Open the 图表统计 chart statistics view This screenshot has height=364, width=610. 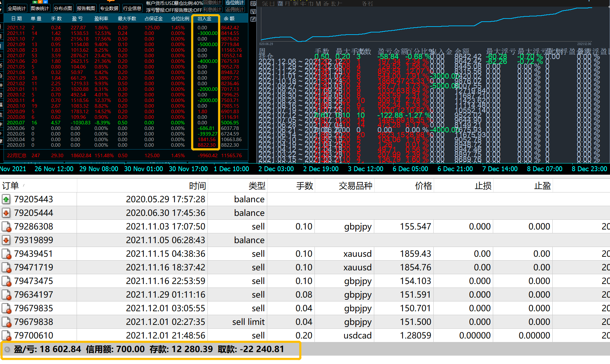coord(40,8)
